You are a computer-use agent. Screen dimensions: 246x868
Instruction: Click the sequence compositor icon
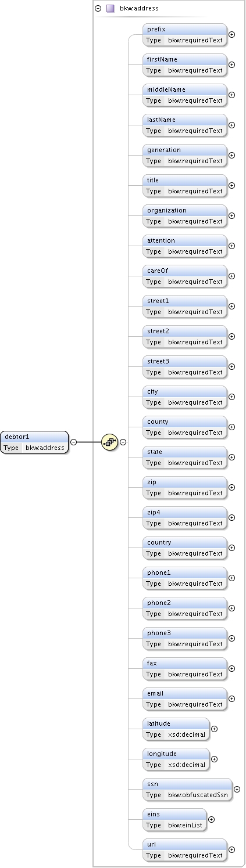[109, 442]
